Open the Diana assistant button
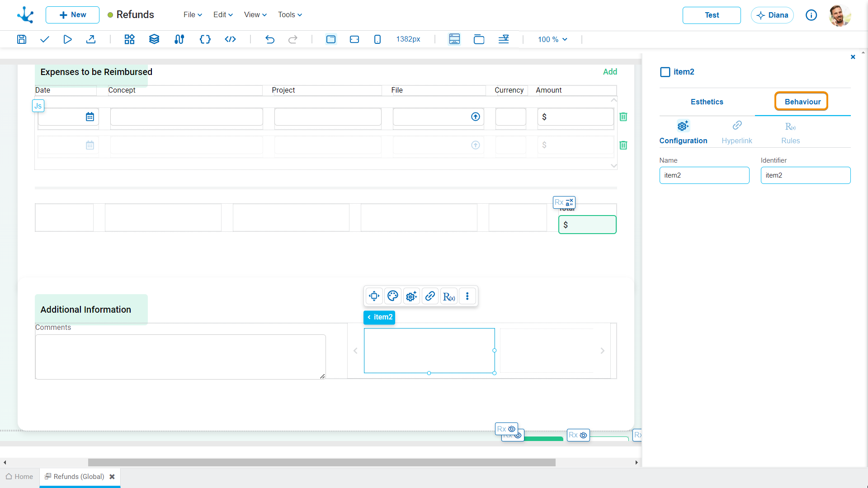Image resolution: width=868 pixels, height=488 pixels. point(772,15)
